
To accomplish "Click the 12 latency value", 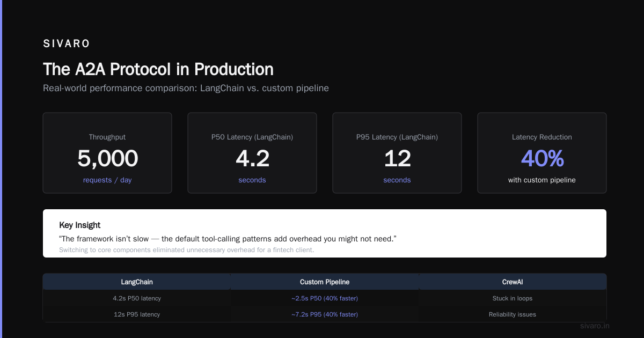I will [397, 159].
